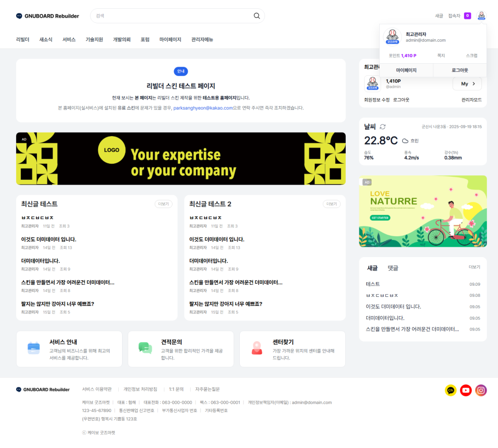Click 새글 link in the header
The image size is (498, 448).
(x=439, y=16)
